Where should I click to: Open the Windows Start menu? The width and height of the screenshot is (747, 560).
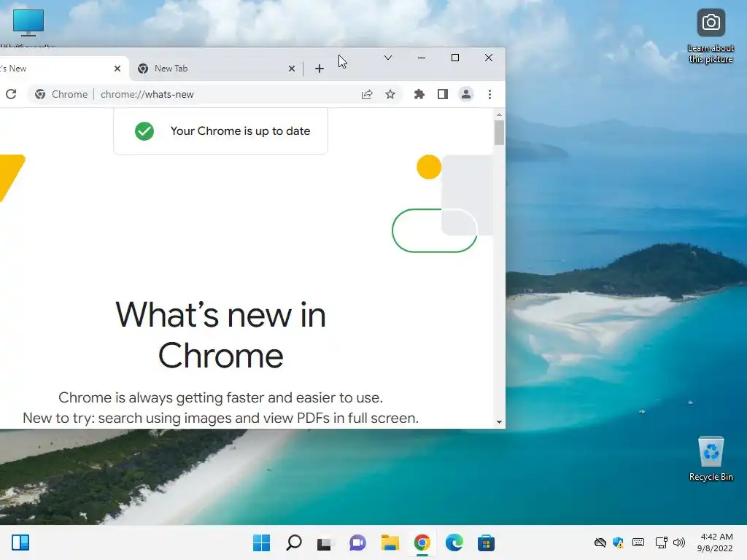[261, 542]
